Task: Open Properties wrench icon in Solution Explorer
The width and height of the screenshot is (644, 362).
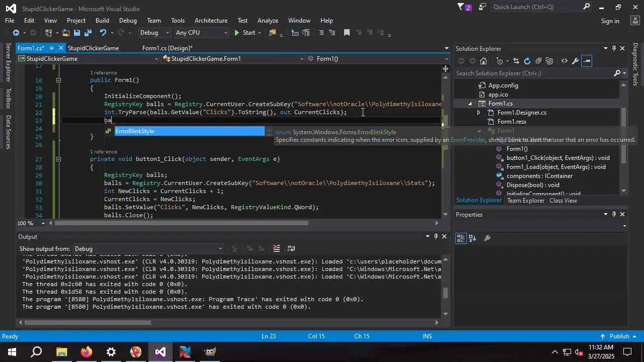Action: (576, 61)
